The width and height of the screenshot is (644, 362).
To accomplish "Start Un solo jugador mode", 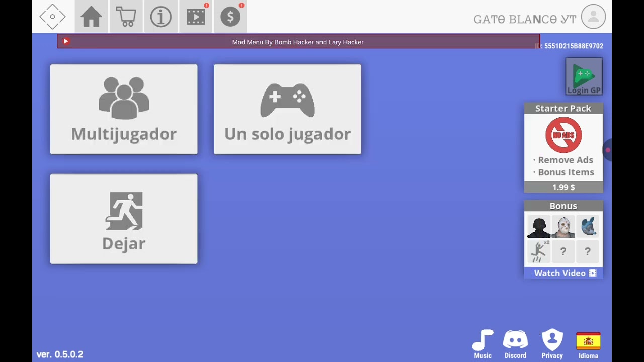I will tap(287, 109).
